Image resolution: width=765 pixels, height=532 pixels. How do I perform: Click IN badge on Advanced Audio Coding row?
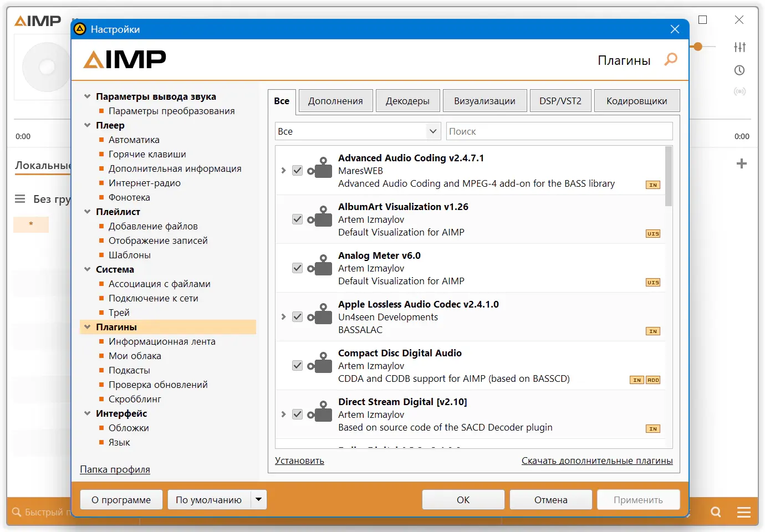(x=653, y=185)
